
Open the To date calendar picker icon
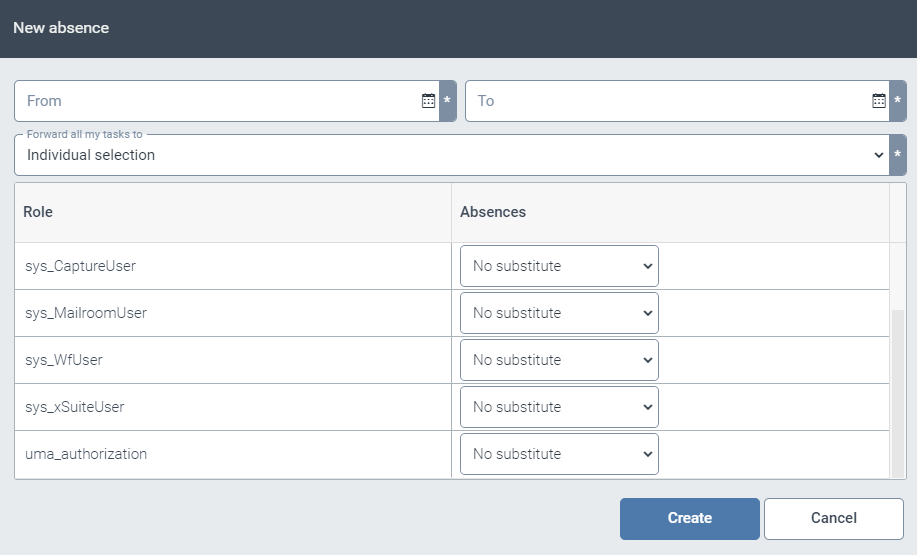(x=879, y=101)
